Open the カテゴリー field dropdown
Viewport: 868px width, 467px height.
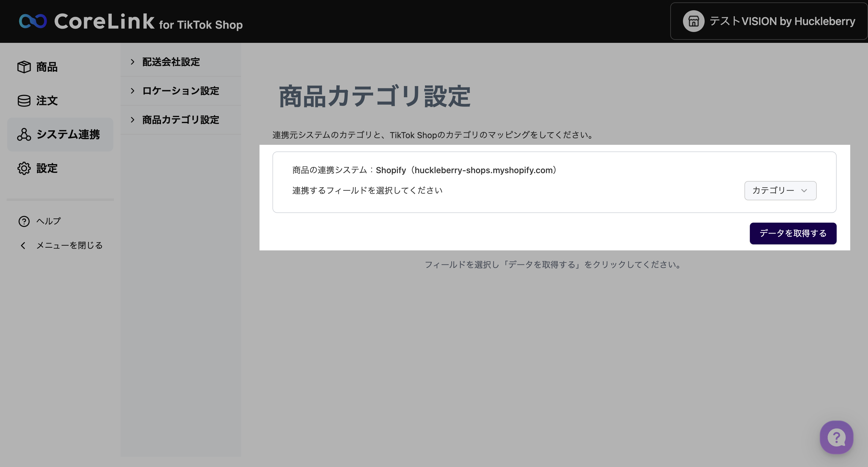pyautogui.click(x=780, y=190)
